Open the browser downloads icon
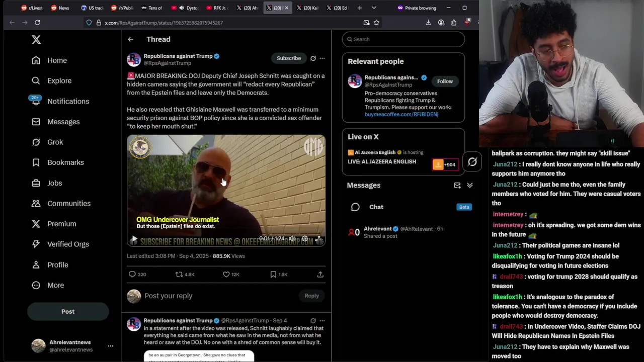 (x=428, y=23)
